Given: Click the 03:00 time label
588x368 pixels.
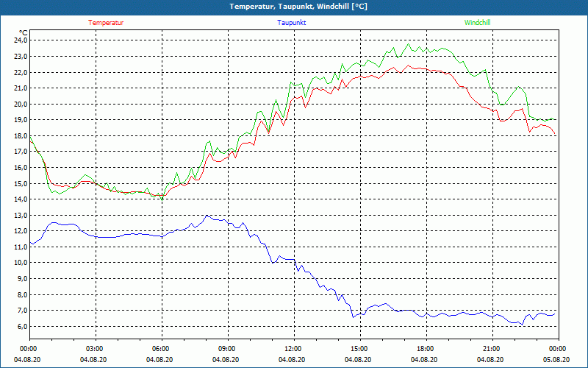Looking at the screenshot, I should point(94,349).
